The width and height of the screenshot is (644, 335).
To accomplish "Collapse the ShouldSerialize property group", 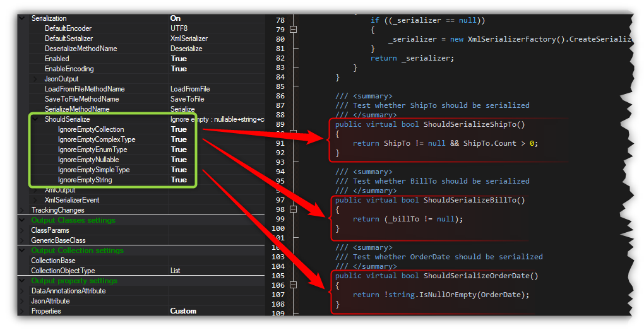I will (36, 119).
